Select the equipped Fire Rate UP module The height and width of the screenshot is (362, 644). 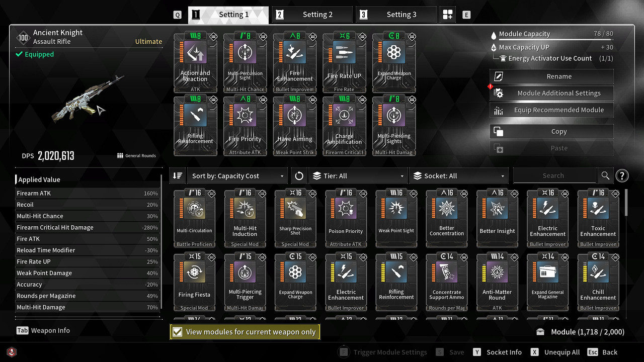pyautogui.click(x=344, y=63)
